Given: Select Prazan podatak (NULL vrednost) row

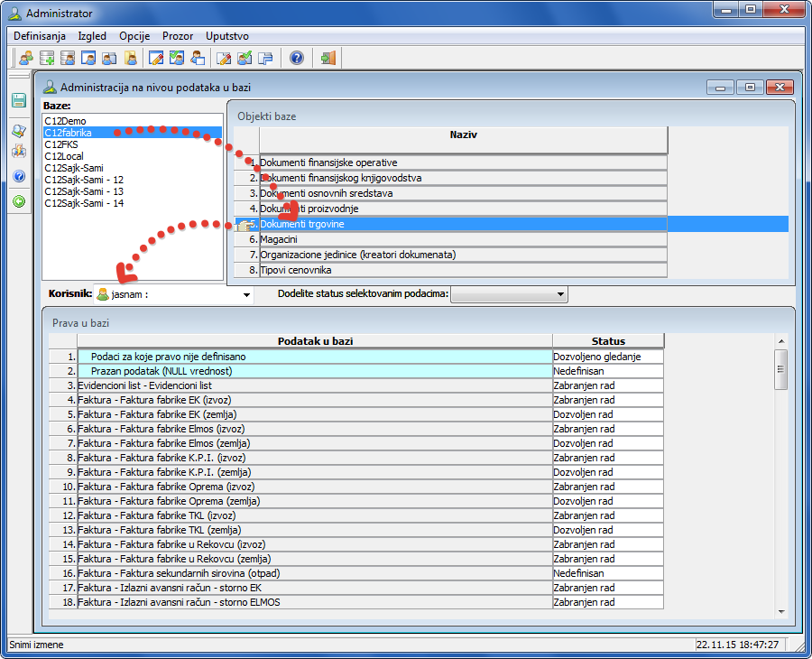Looking at the screenshot, I should (315, 371).
